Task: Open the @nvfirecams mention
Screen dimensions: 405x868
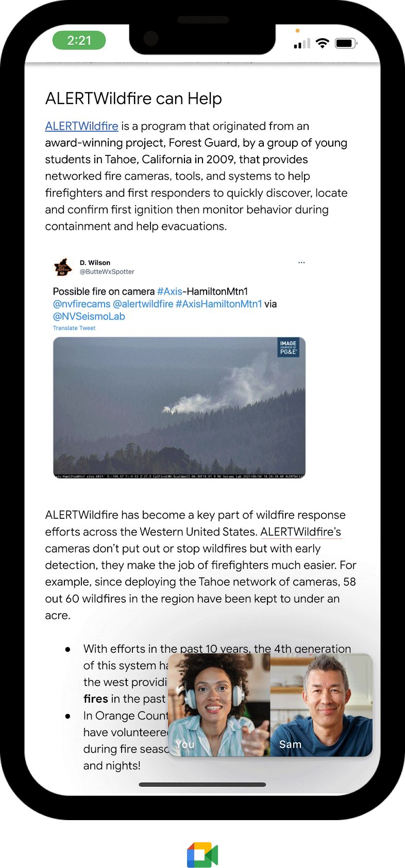Action: (x=81, y=304)
